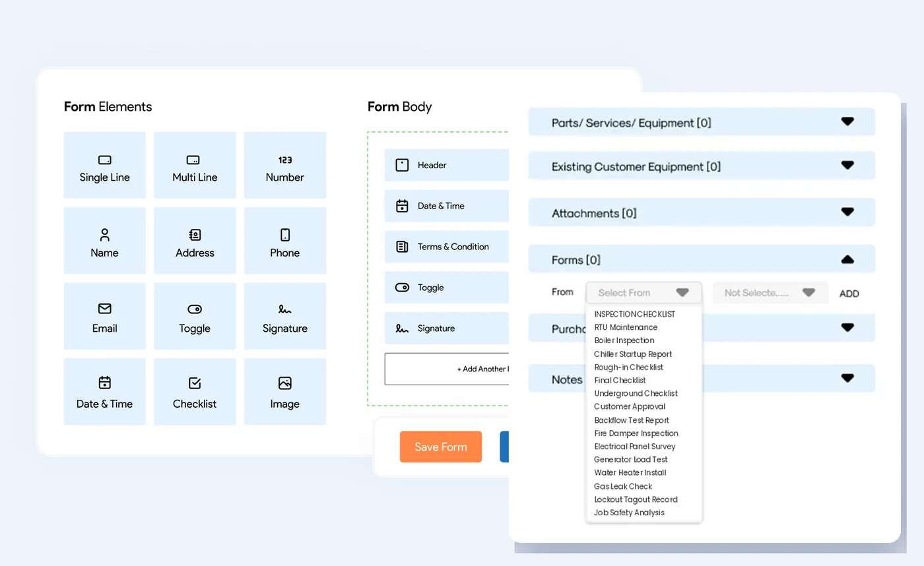The height and width of the screenshot is (566, 924).
Task: Choose the Signature tile in Form Elements
Action: (x=285, y=316)
